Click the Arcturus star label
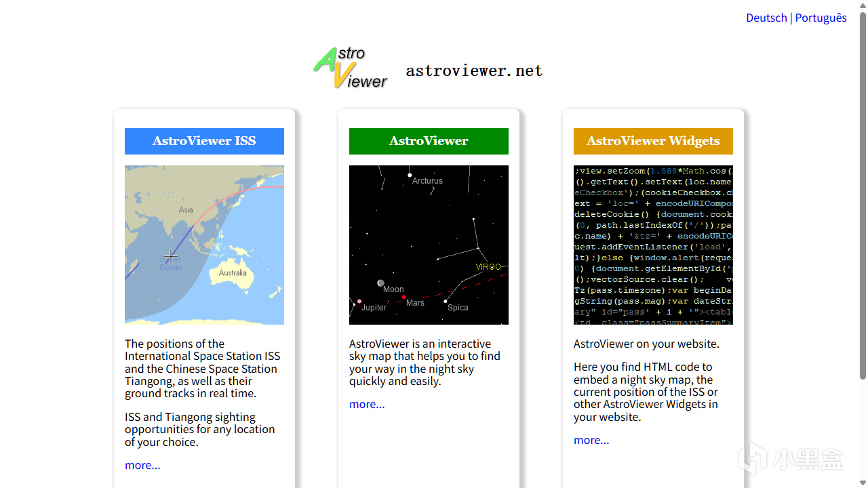Image resolution: width=868 pixels, height=488 pixels. coord(427,181)
